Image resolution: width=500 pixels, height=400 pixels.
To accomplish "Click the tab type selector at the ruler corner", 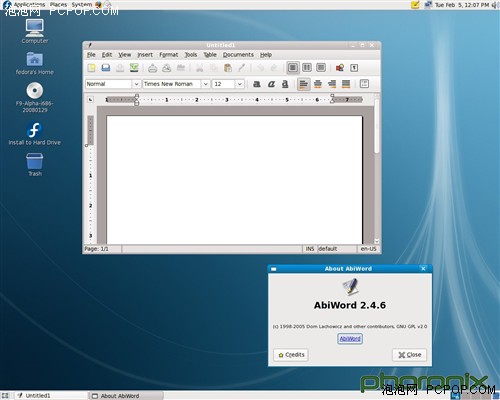I will point(90,99).
